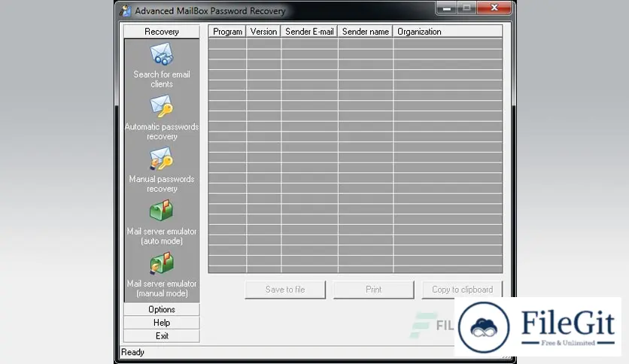Sort by the Program column header

pyautogui.click(x=227, y=32)
